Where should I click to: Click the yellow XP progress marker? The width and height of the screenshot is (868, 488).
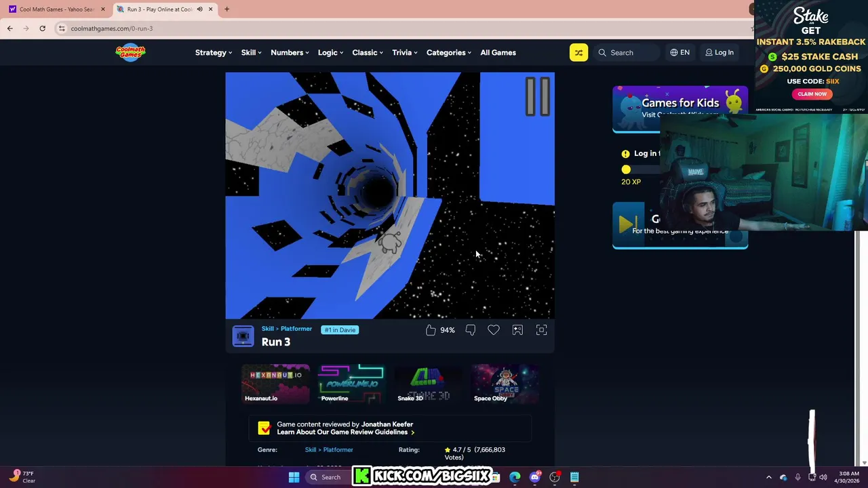point(626,169)
